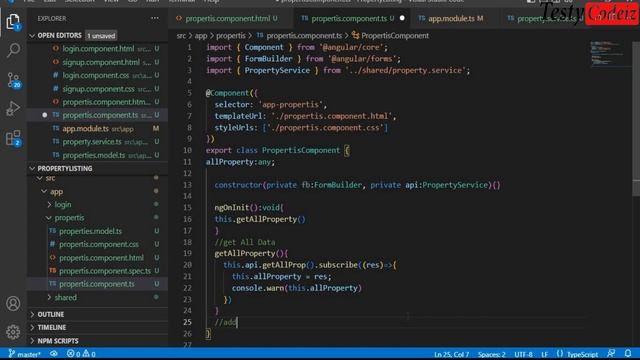Image resolution: width=640 pixels, height=360 pixels.
Task: Open app.module.ts in open editors list
Action: (x=97, y=129)
